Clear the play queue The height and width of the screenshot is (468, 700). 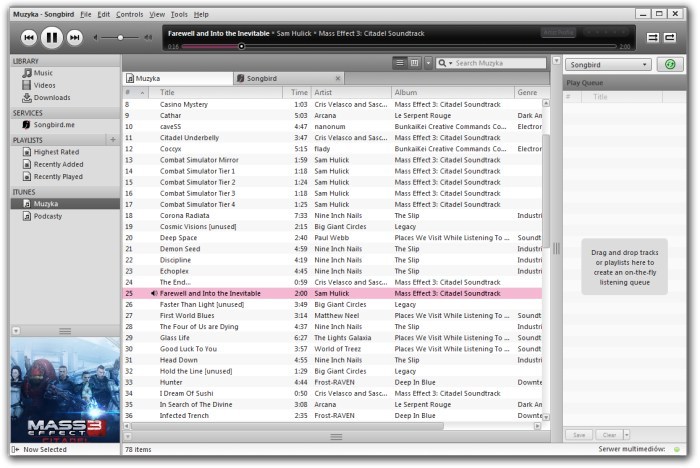609,435
